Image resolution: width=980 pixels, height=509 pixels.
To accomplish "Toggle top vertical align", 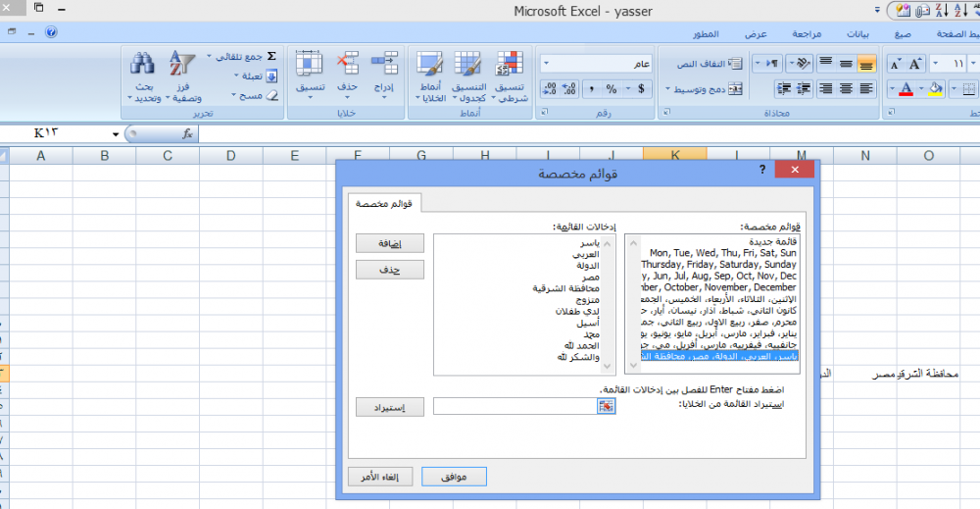I will click(825, 63).
